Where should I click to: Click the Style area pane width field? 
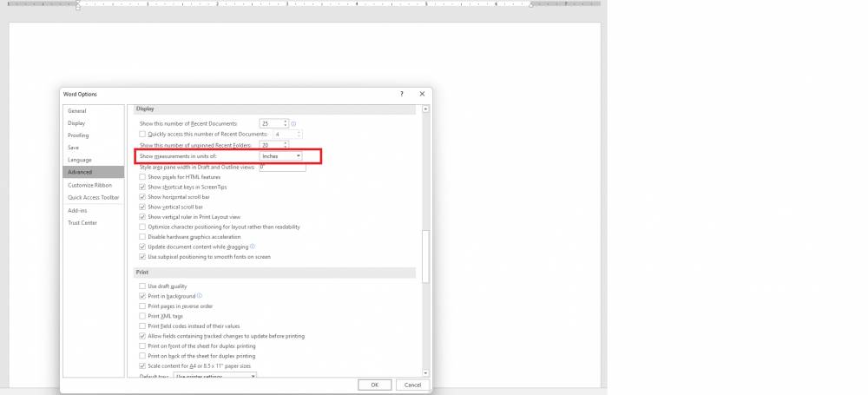(282, 167)
